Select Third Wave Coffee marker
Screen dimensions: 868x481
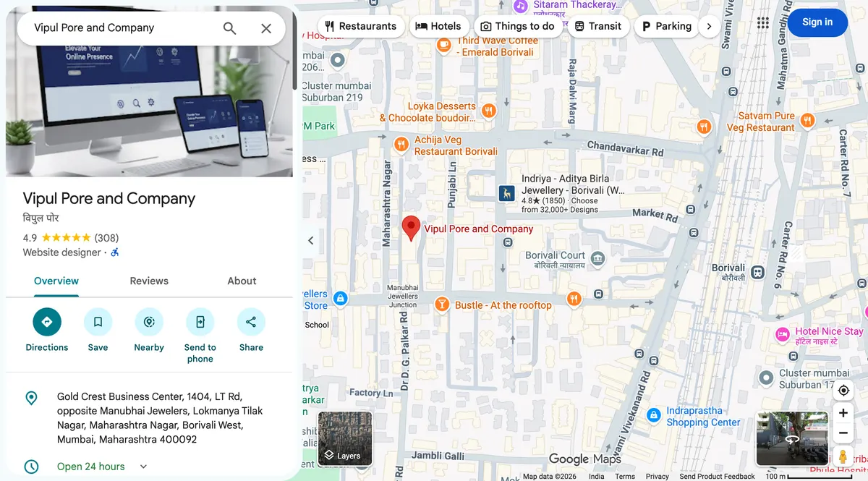(x=443, y=45)
